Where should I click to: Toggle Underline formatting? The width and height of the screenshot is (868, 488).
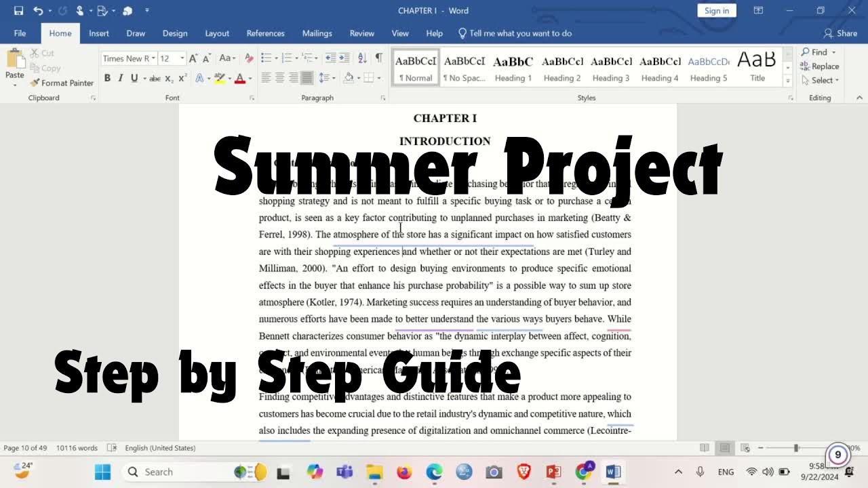[x=134, y=79]
